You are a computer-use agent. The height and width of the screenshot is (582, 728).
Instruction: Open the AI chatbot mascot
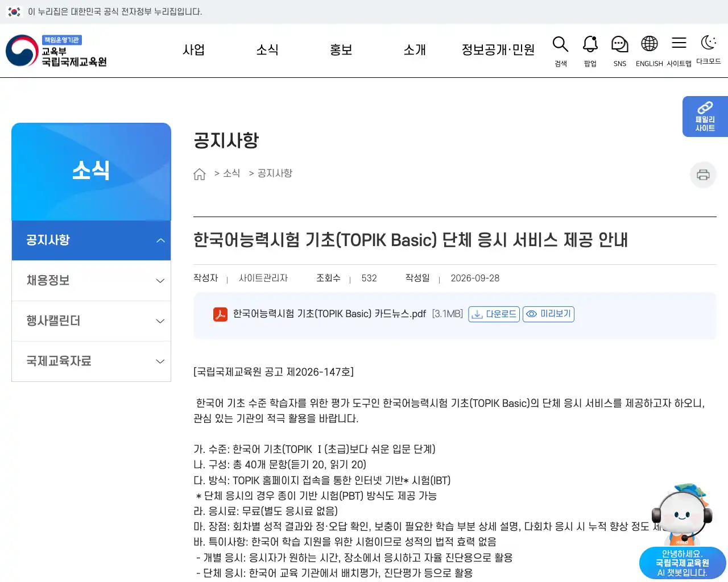point(682,514)
